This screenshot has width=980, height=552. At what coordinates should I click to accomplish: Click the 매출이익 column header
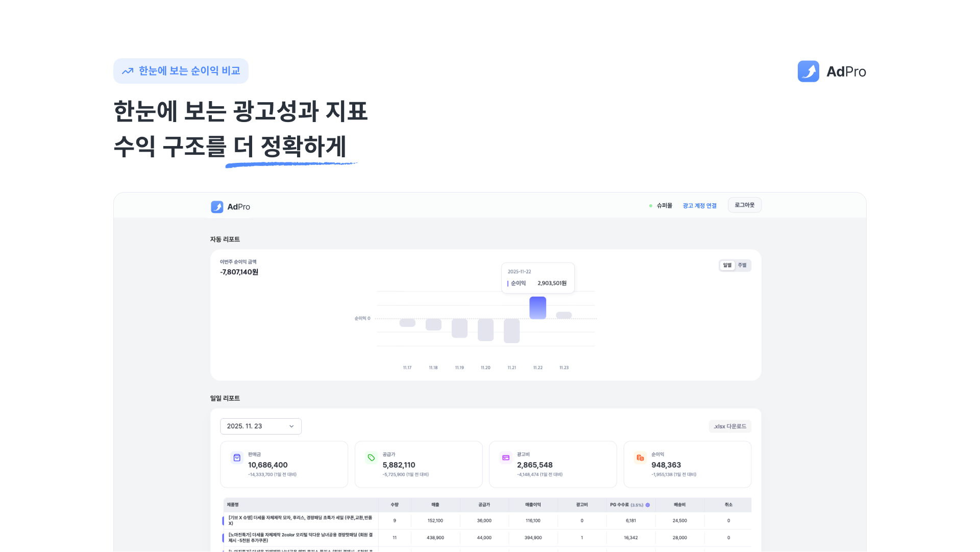(x=533, y=505)
